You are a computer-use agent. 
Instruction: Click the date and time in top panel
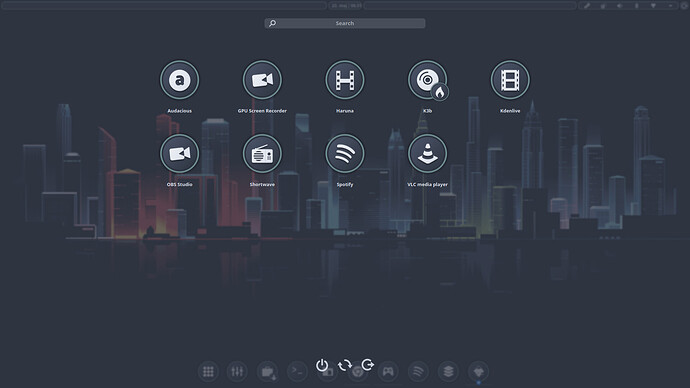point(346,6)
